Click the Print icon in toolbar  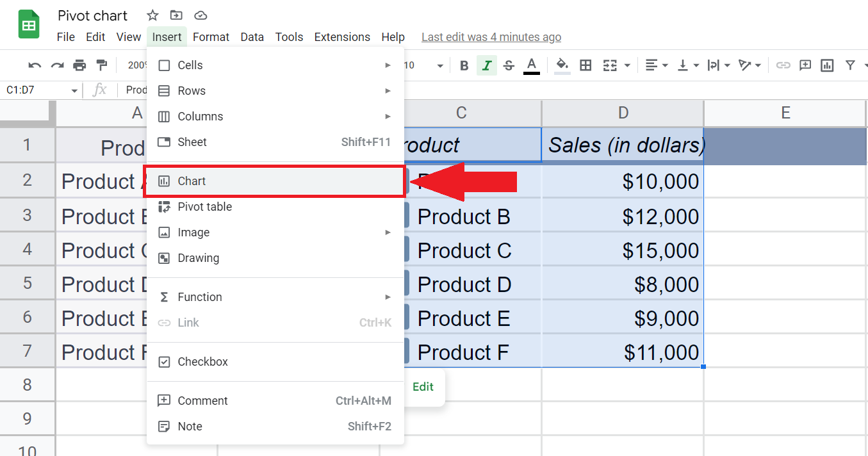[x=79, y=65]
